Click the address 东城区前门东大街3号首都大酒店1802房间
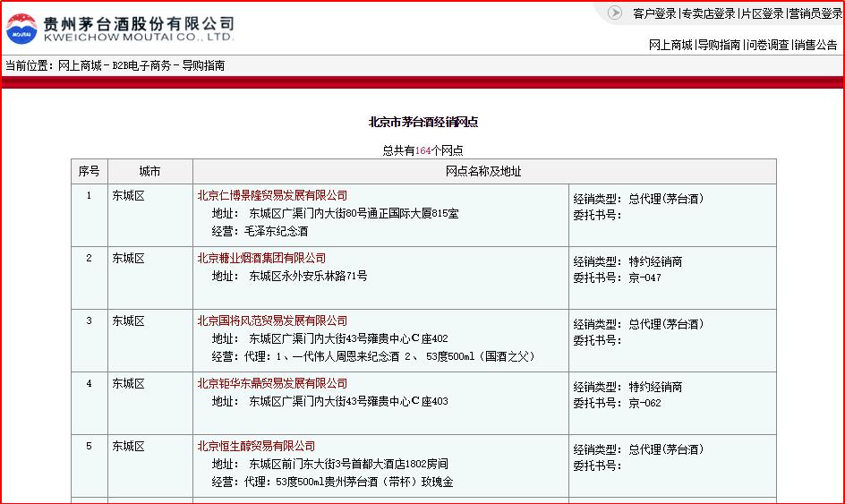This screenshot has height=504, width=845. pyautogui.click(x=348, y=464)
